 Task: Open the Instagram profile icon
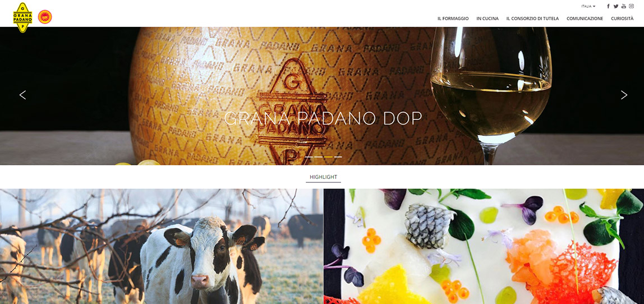tap(631, 6)
